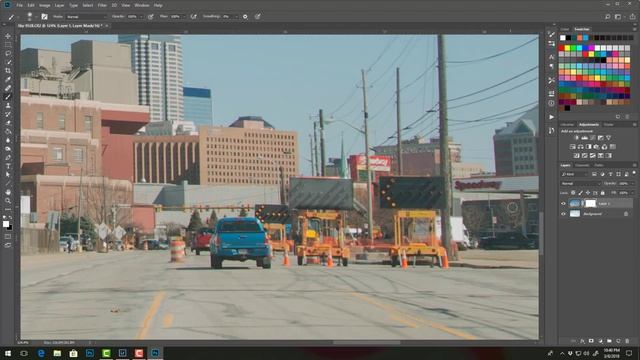640x360 pixels.
Task: Select the Hand tool
Action: (8, 192)
